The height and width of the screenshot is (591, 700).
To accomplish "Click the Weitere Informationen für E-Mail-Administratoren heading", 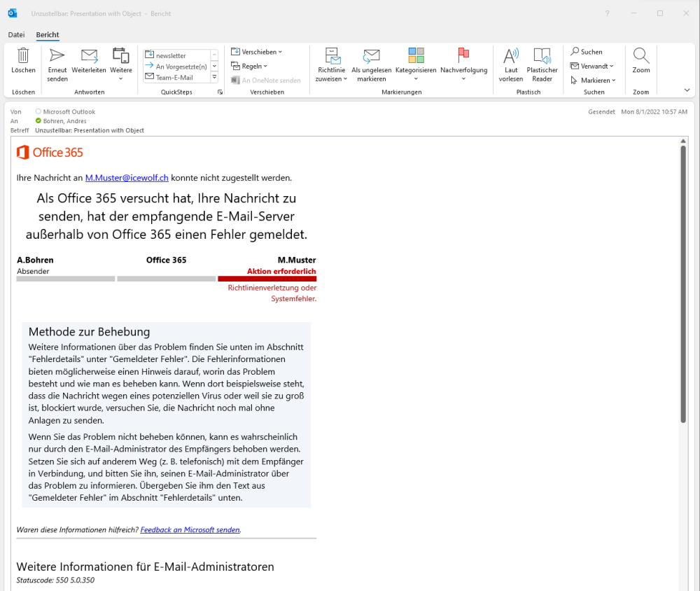I will pos(146,567).
